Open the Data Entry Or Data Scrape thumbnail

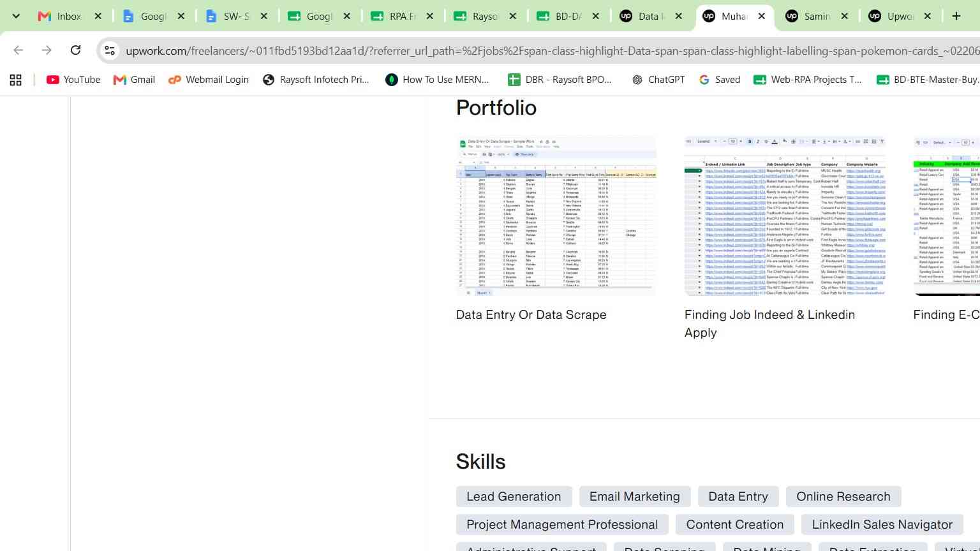(556, 216)
